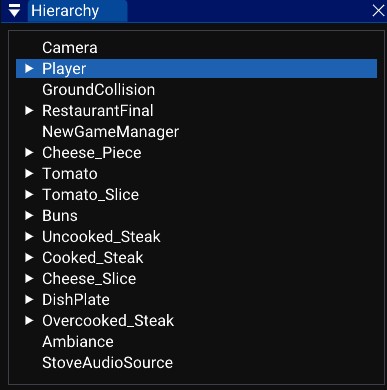Viewport: 387px width, 390px height.
Task: Expand the Tomato node arrow
Action: tap(29, 174)
